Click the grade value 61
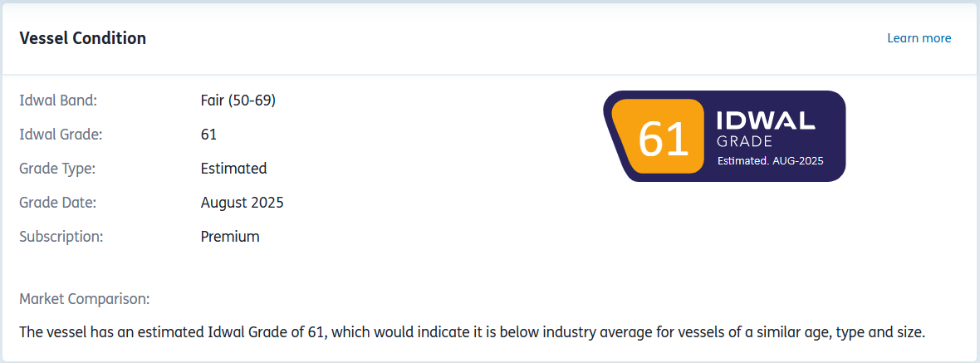This screenshot has width=980, height=363. click(208, 135)
